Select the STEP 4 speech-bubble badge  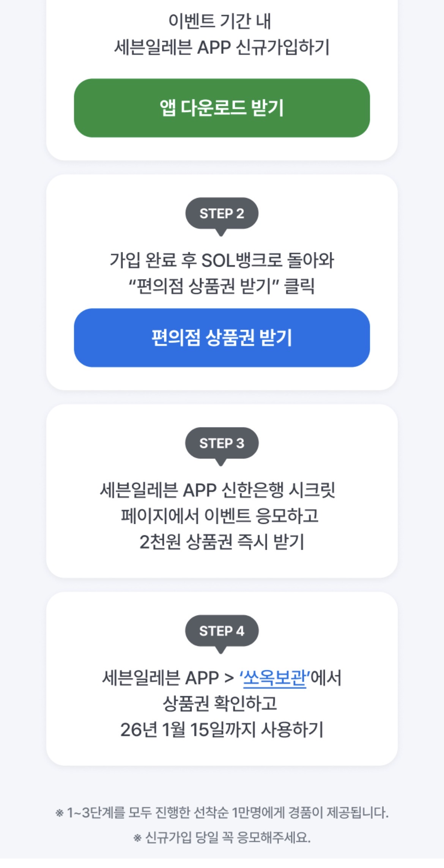[x=222, y=631]
